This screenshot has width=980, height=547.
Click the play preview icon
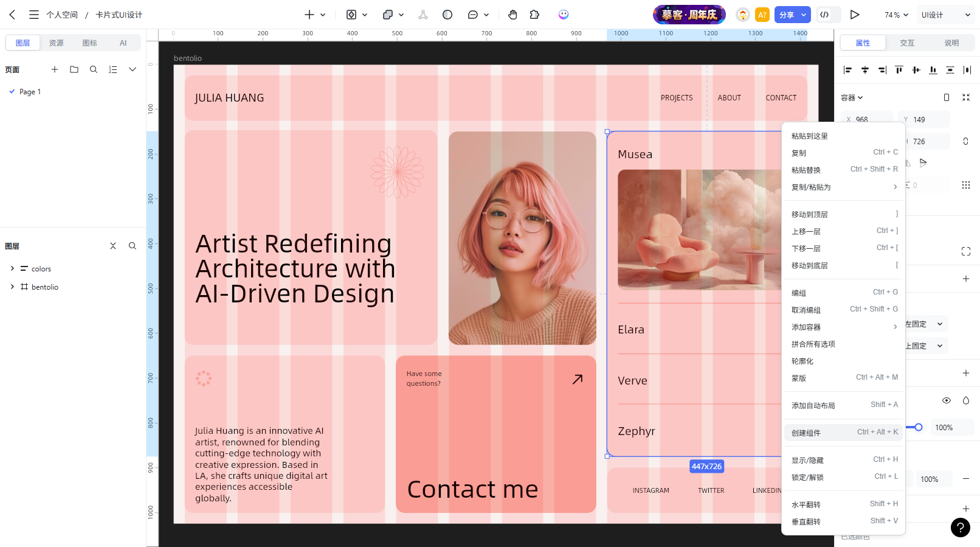[855, 15]
